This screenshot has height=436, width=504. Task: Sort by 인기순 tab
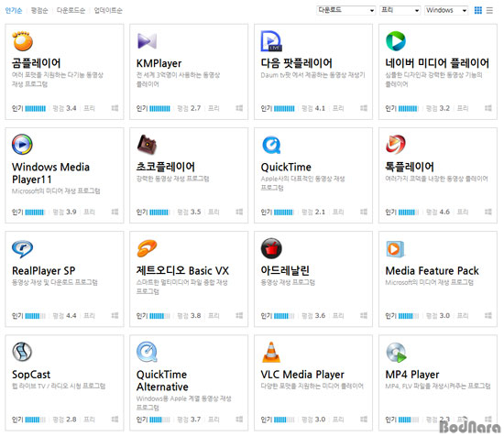click(x=14, y=11)
